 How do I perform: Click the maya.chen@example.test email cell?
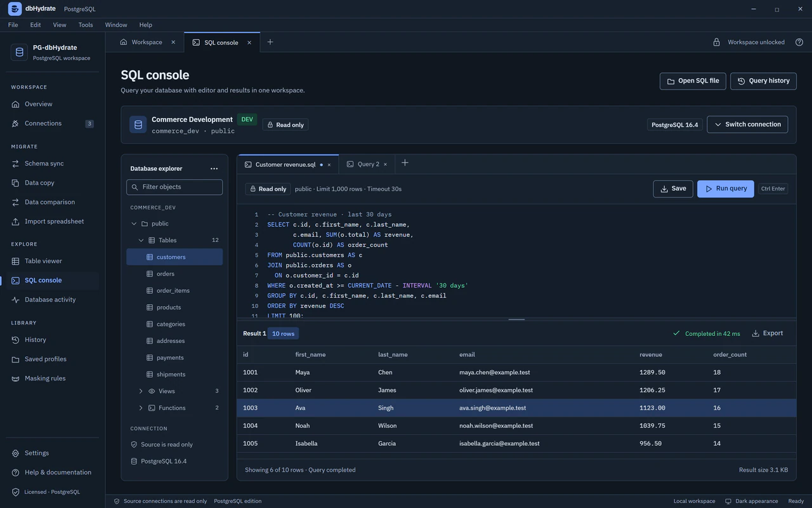click(x=495, y=373)
